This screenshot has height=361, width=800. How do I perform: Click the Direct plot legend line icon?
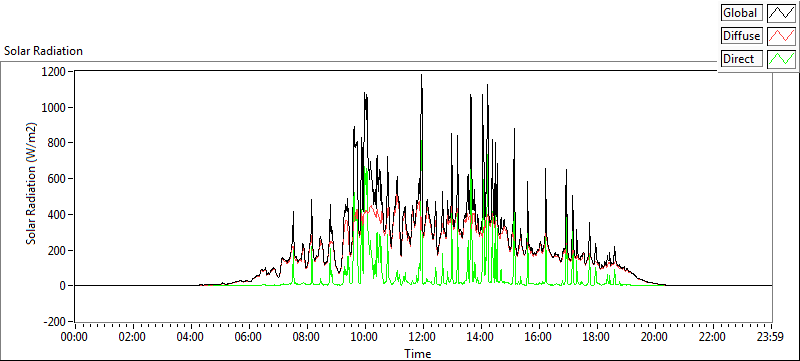coord(781,59)
